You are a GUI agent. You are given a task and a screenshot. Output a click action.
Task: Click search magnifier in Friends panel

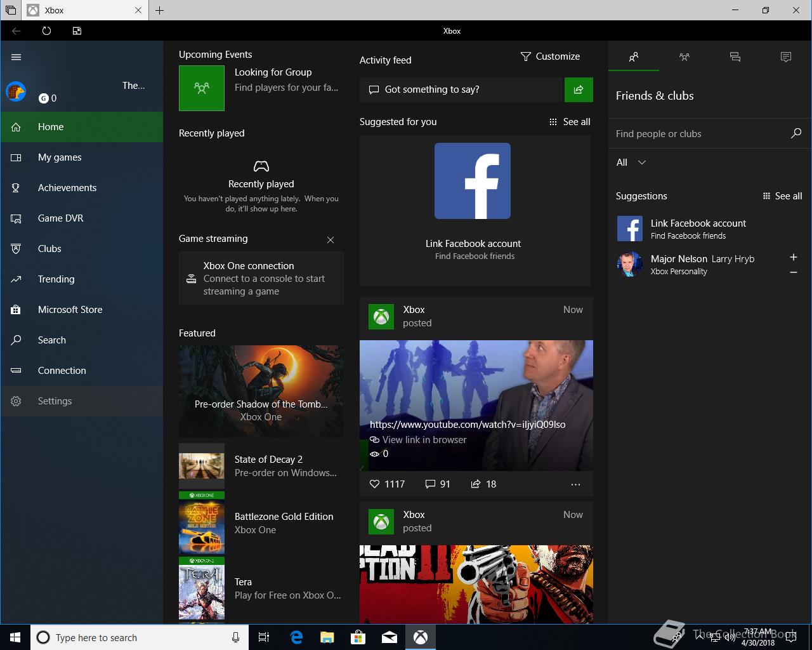pos(796,133)
